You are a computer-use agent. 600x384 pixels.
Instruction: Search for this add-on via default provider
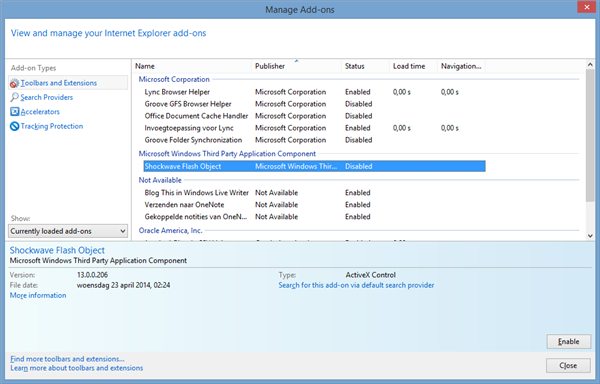tap(356, 285)
